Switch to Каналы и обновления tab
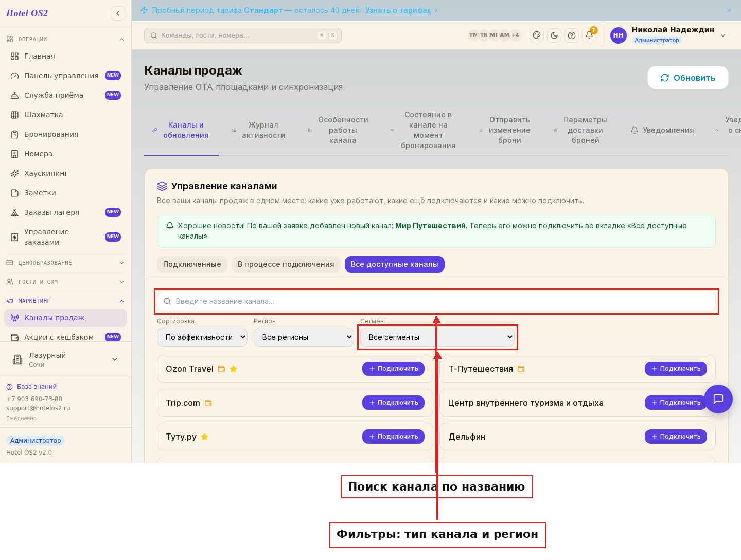 point(181,130)
